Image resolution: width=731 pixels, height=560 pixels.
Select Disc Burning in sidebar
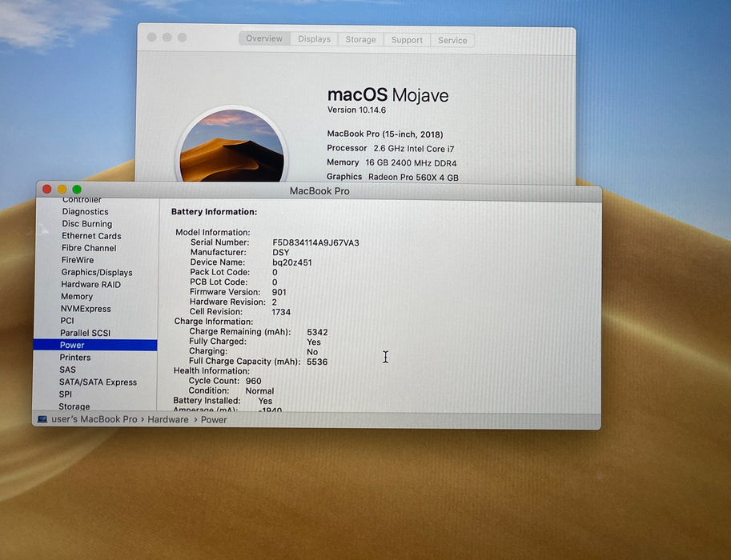86,224
